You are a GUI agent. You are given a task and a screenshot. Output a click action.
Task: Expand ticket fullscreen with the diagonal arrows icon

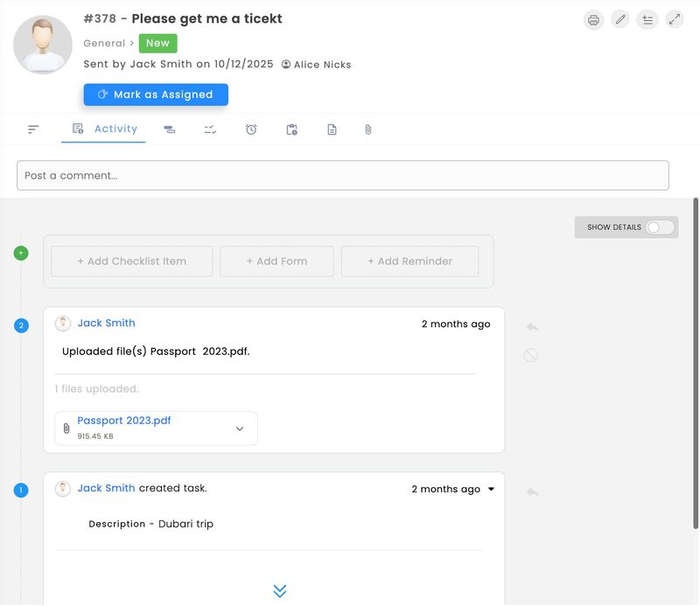click(x=673, y=19)
